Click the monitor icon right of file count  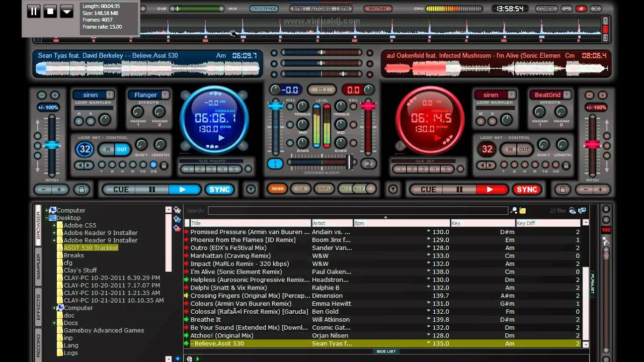tap(582, 211)
